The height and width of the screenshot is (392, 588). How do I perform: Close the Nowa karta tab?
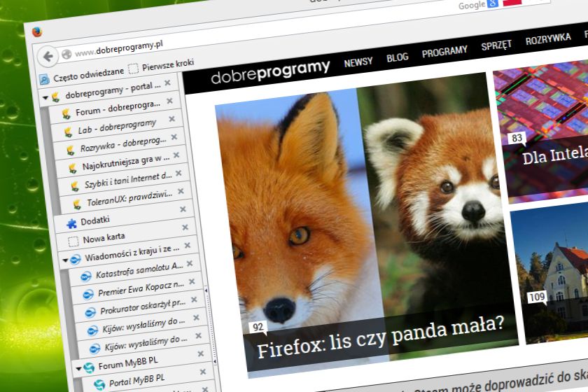pos(185,227)
